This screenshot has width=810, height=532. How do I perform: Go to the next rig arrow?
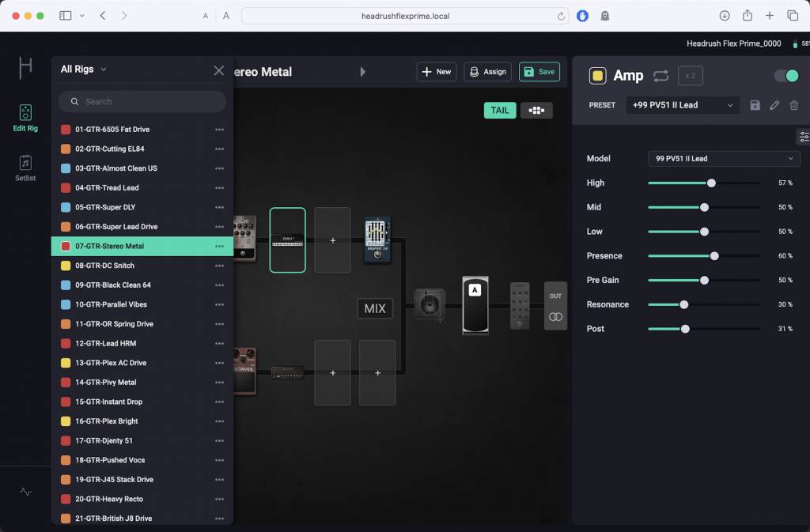click(362, 72)
